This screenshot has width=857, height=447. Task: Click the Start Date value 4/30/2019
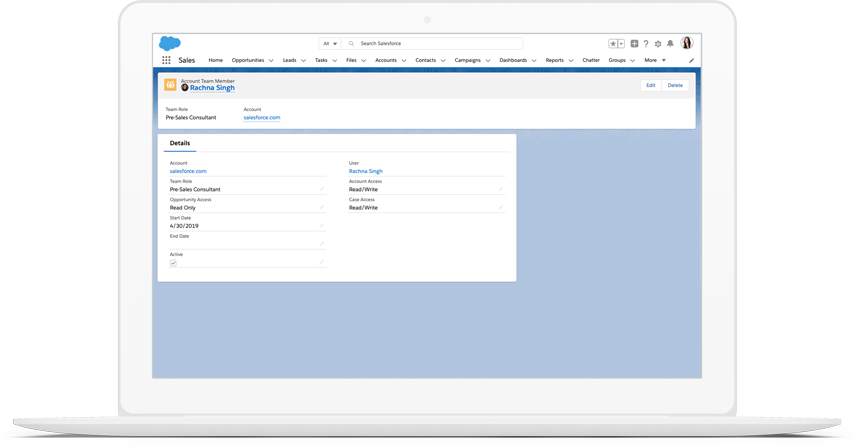184,226
